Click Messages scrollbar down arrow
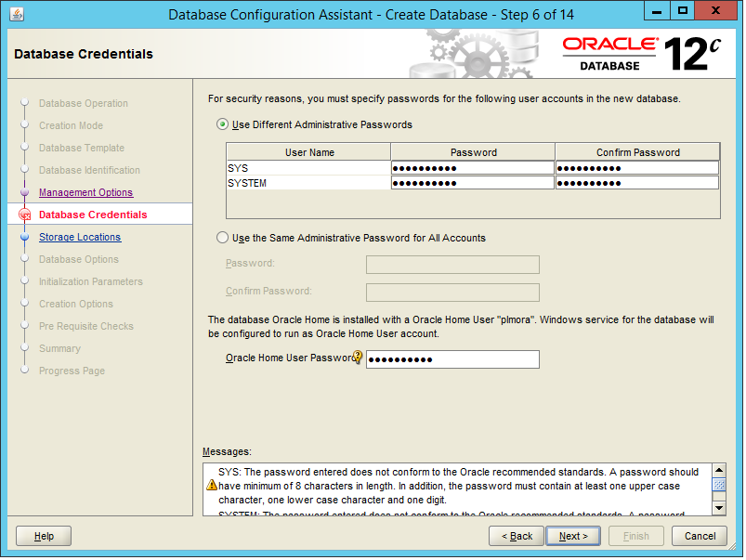Viewport: 746px width, 560px height. 719,508
